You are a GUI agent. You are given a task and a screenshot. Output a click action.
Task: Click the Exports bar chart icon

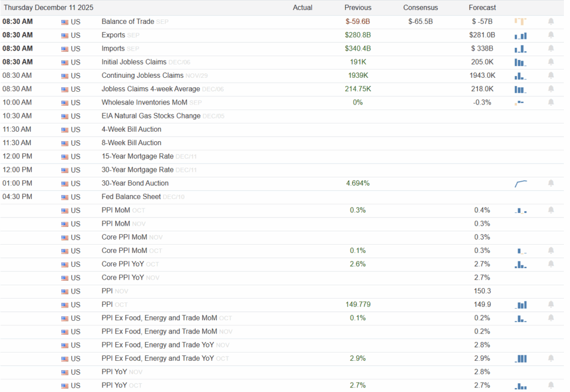point(520,34)
